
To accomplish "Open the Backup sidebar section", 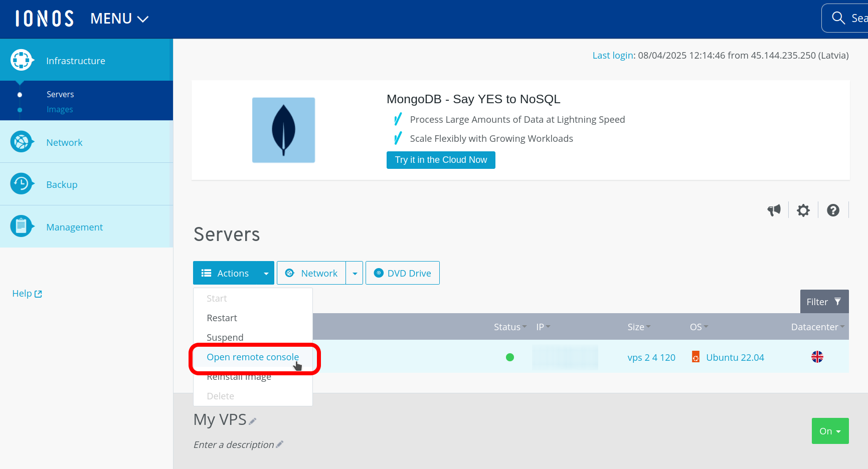I will (x=86, y=184).
